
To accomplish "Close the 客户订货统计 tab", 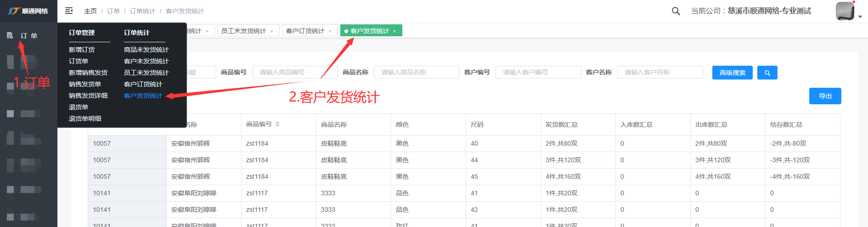I will pos(330,31).
